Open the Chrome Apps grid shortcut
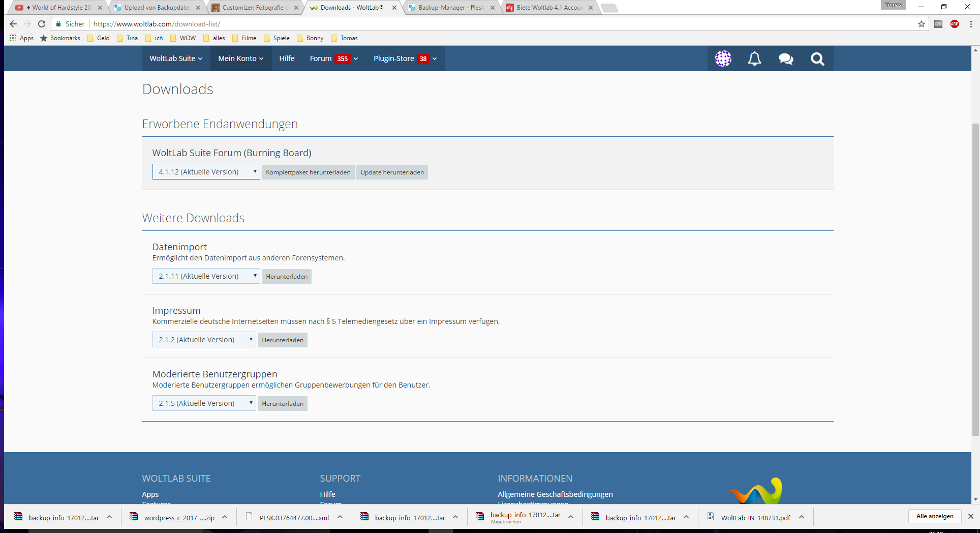 (13, 38)
